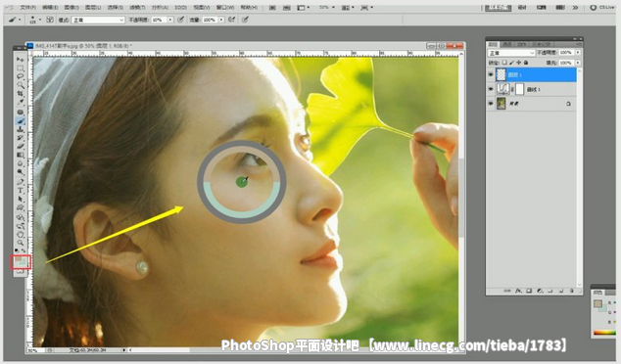
Task: Select the Blur tool
Action: tap(20, 163)
